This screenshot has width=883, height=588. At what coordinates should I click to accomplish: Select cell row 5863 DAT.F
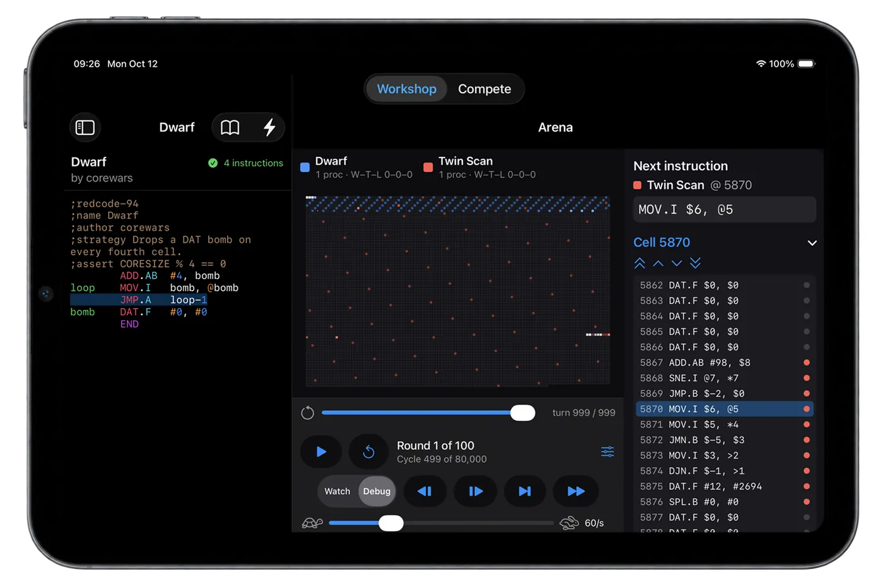coord(725,301)
